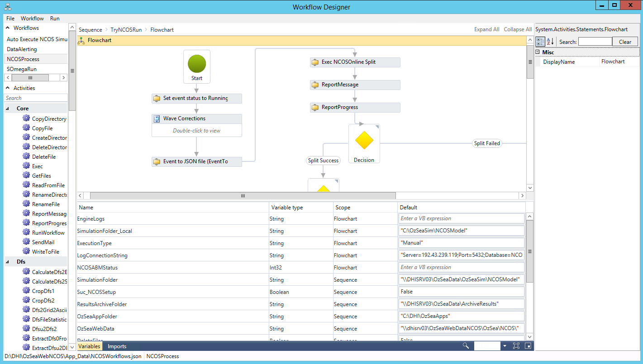
Task: Click the SendMail activity gear icon
Action: tap(26, 242)
